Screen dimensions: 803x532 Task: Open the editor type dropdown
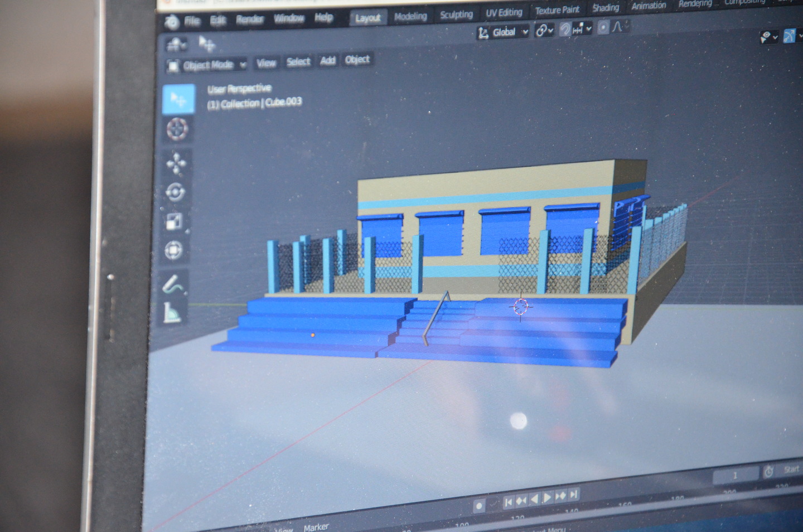coord(177,43)
